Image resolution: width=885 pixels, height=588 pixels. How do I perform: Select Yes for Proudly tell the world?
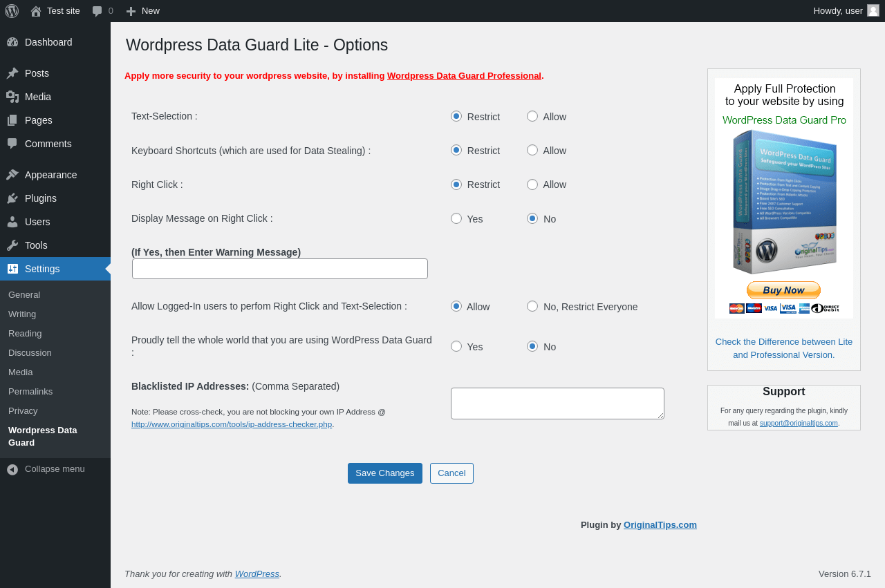tap(456, 346)
